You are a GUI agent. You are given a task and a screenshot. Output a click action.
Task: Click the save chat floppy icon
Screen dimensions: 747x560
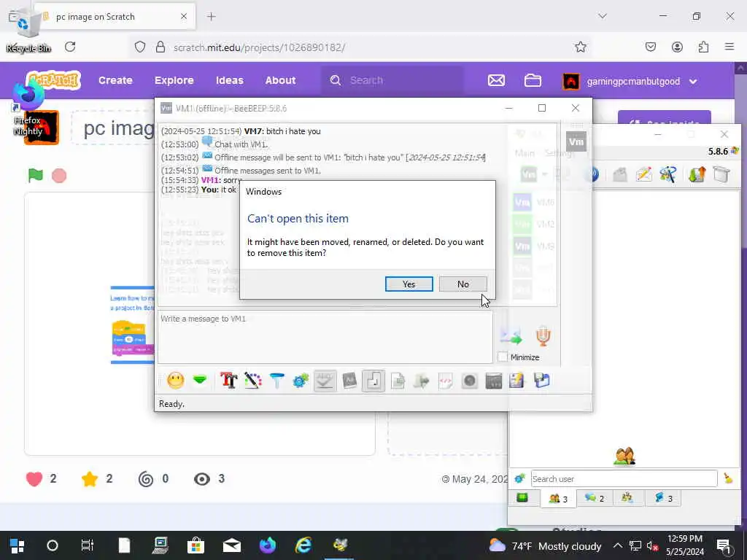point(541,381)
